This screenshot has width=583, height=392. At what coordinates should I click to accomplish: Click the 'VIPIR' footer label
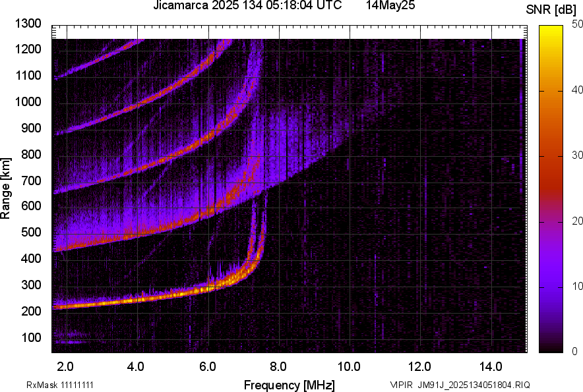(401, 385)
